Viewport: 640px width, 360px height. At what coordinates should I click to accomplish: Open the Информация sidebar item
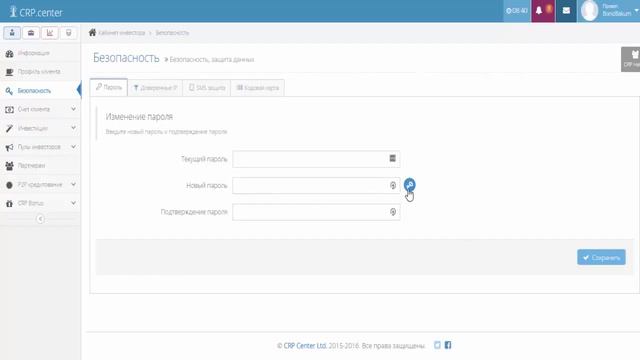pyautogui.click(x=40, y=53)
